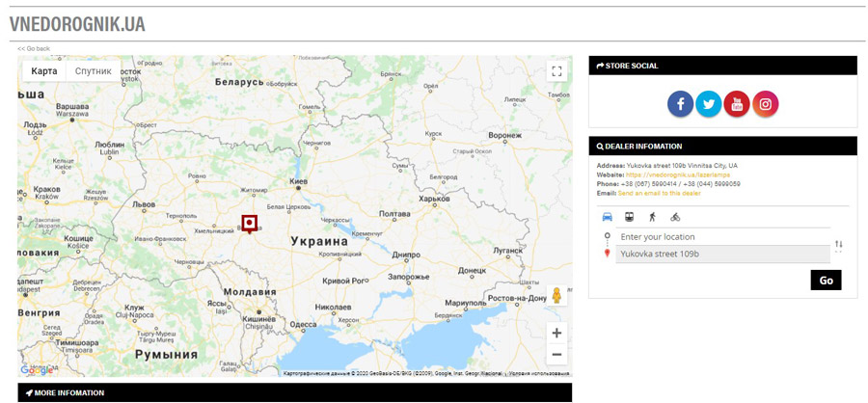Zoom out on the map
868x403 pixels.
[x=556, y=355]
